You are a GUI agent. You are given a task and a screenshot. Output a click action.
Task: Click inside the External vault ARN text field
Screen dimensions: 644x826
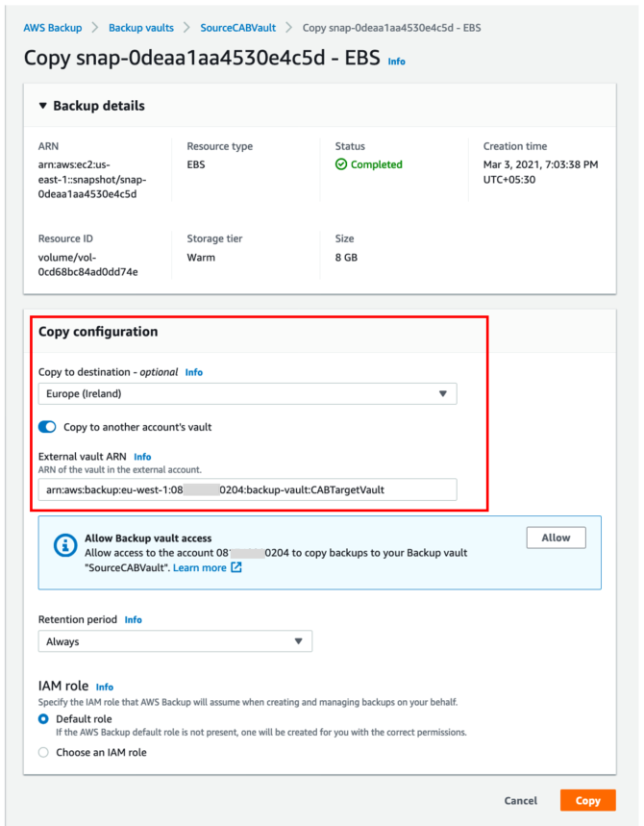click(x=248, y=488)
